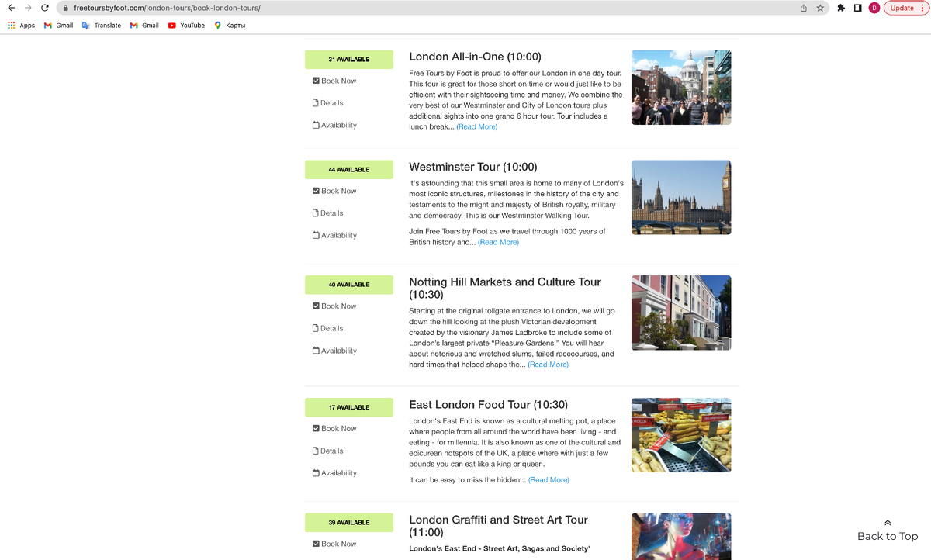The height and width of the screenshot is (560, 931).
Task: Open Details for Westminster Tour
Action: coord(327,213)
